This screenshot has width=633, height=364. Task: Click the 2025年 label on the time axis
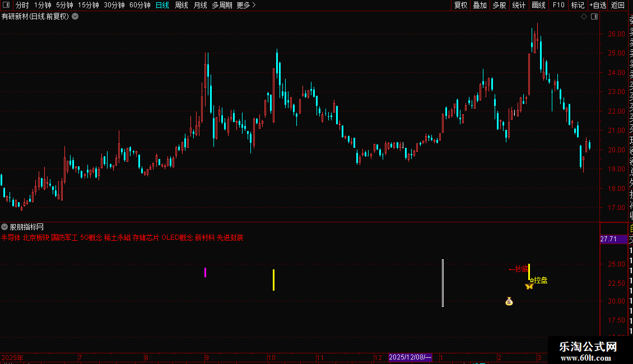[x=12, y=357]
